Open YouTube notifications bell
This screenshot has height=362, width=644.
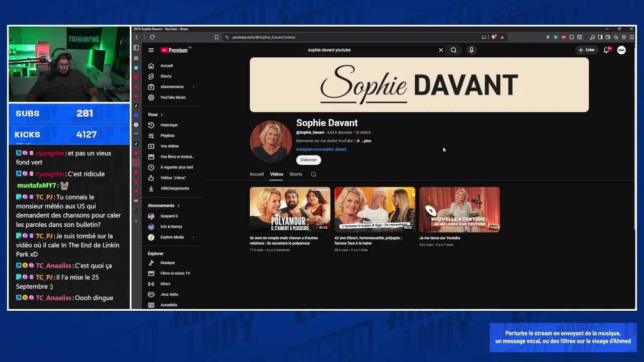click(607, 50)
